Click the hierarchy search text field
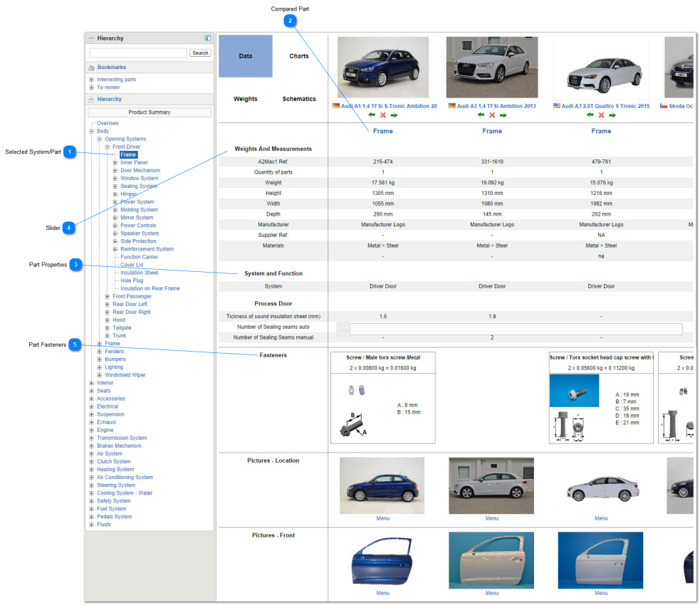 pos(138,53)
